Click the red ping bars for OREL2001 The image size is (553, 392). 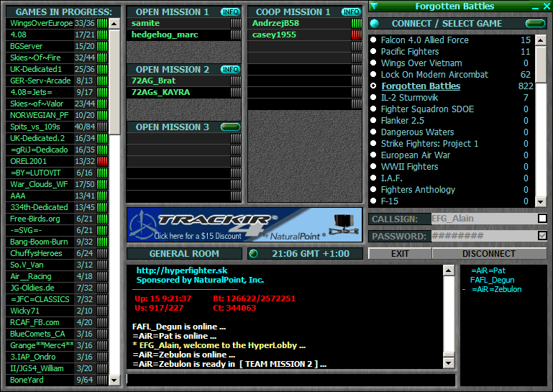pos(102,161)
